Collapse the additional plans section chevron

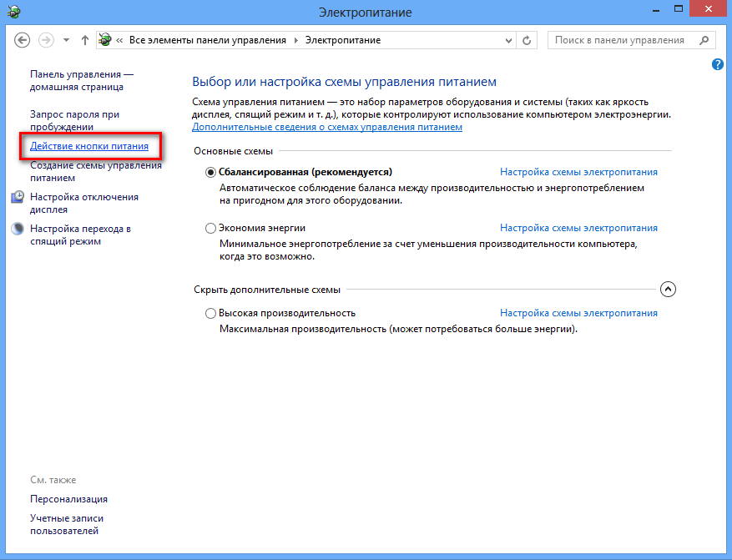(667, 290)
